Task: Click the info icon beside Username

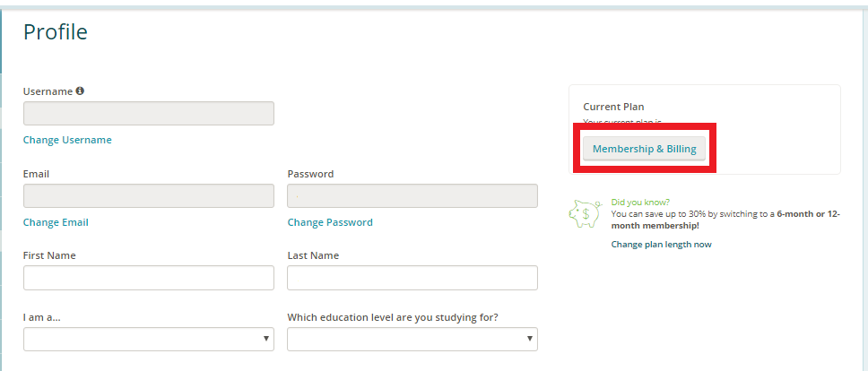Action: click(x=80, y=91)
